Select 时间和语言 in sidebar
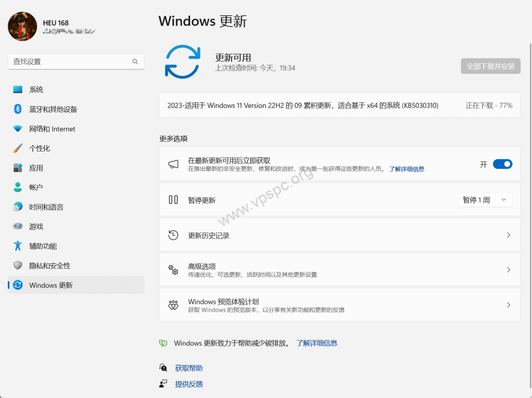 (x=76, y=207)
